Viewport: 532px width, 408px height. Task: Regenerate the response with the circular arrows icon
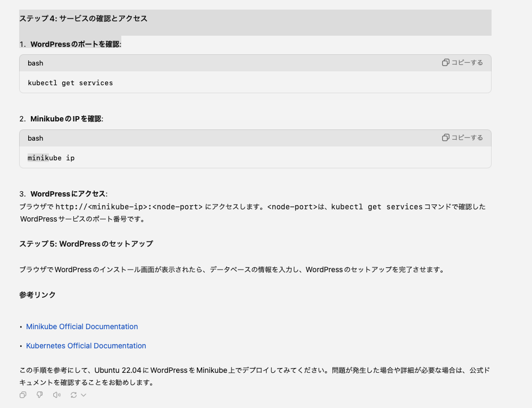(73, 395)
